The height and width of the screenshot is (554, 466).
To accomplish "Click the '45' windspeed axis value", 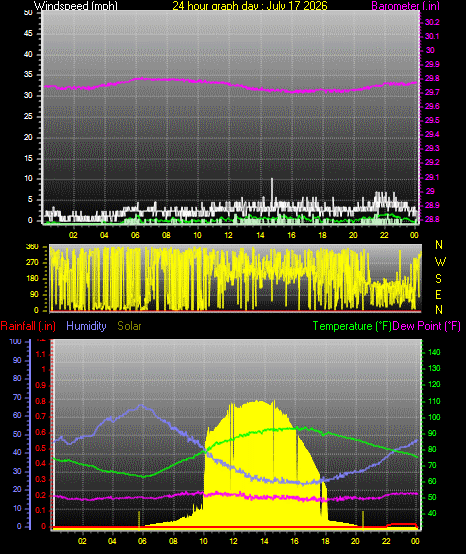I will click(28, 34).
